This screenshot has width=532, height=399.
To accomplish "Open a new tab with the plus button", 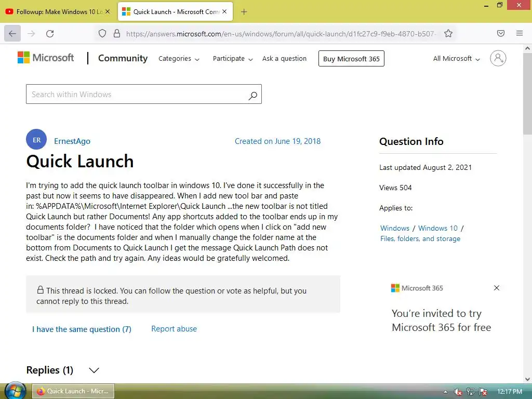I will [244, 12].
